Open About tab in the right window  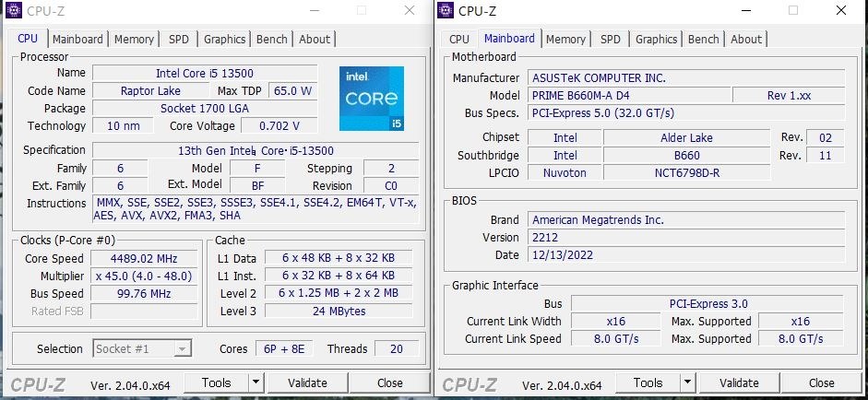click(x=746, y=40)
